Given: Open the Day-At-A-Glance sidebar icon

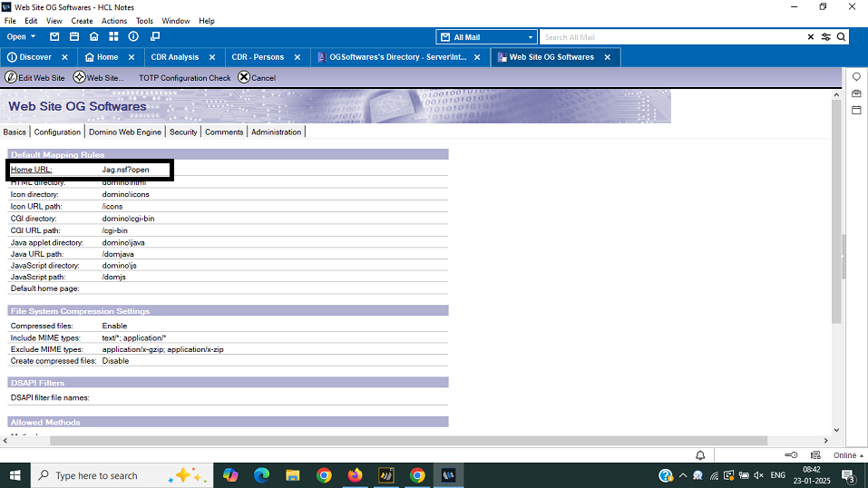Looking at the screenshot, I should pyautogui.click(x=856, y=93).
